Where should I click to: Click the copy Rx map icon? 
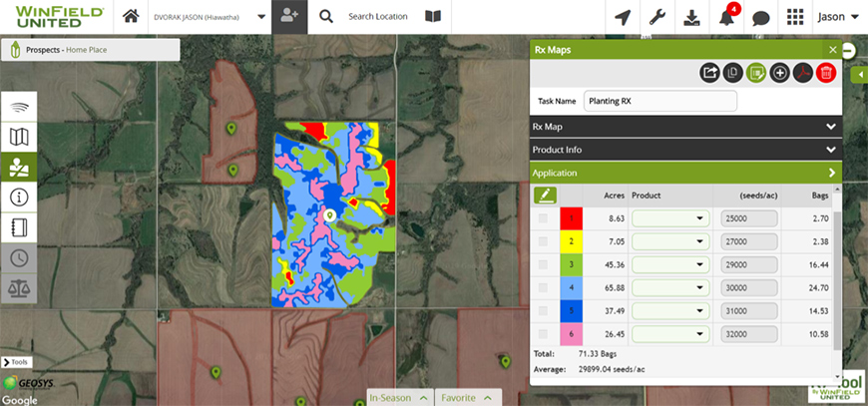(x=733, y=72)
